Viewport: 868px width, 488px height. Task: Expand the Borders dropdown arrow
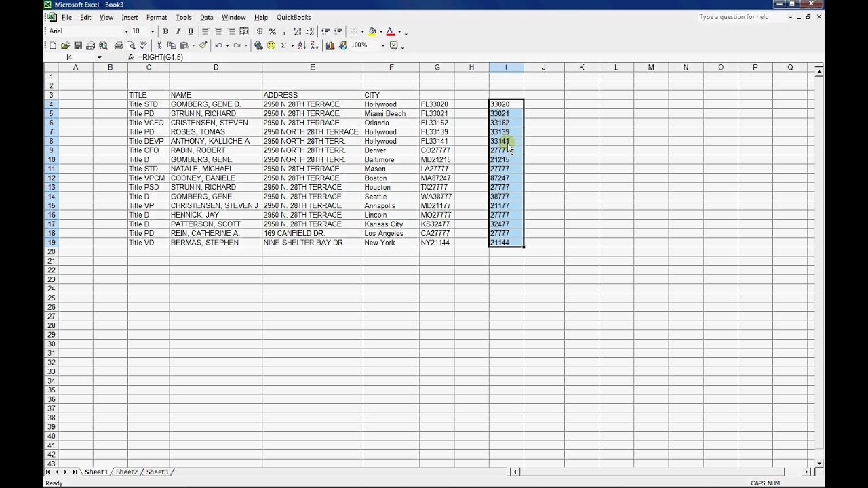(363, 31)
